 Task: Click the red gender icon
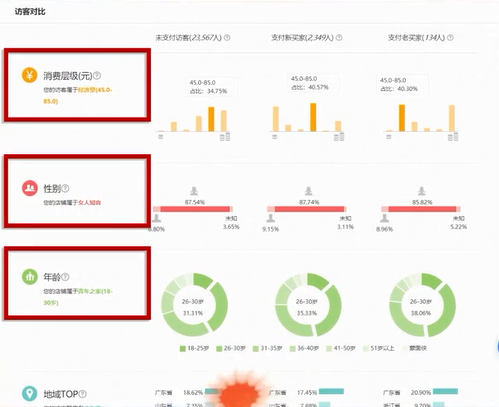pos(30,188)
